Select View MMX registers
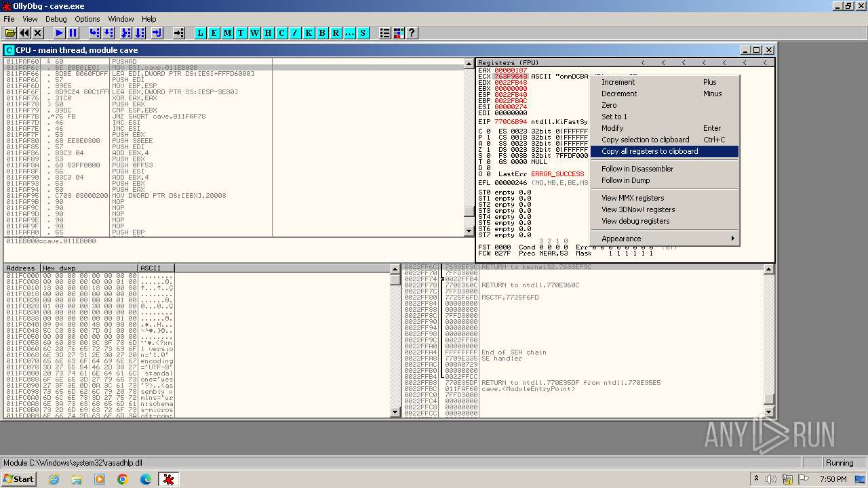Screen dimensions: 868x488 point(665,198)
